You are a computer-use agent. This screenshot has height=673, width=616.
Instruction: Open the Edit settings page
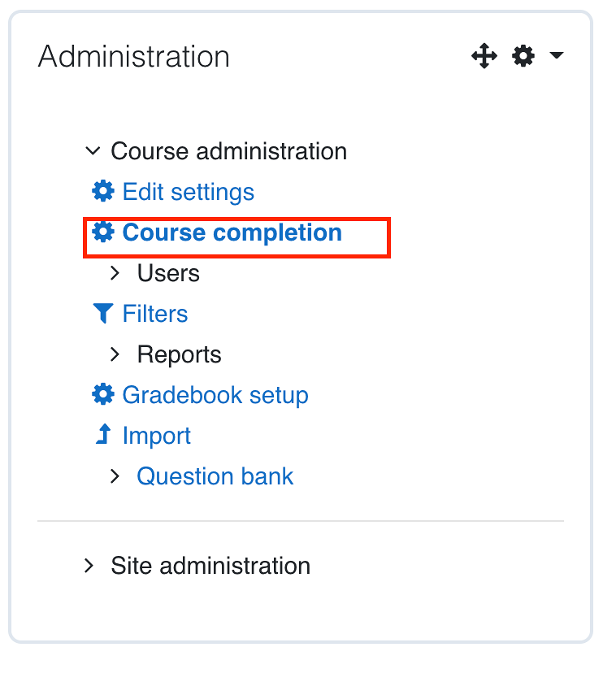(x=187, y=192)
